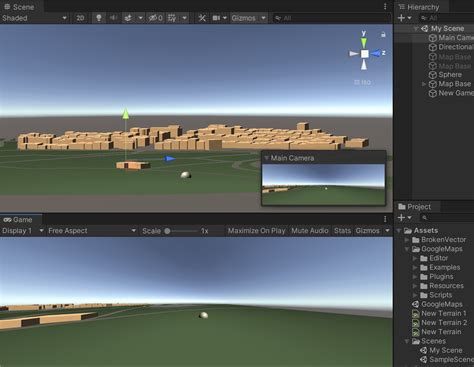Click the grey left cone on orientation gizmo
The width and height of the screenshot is (474, 367).
coord(353,53)
